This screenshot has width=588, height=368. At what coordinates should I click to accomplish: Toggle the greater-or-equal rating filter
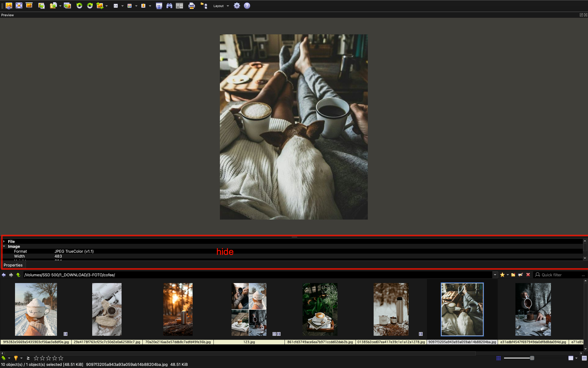point(28,358)
